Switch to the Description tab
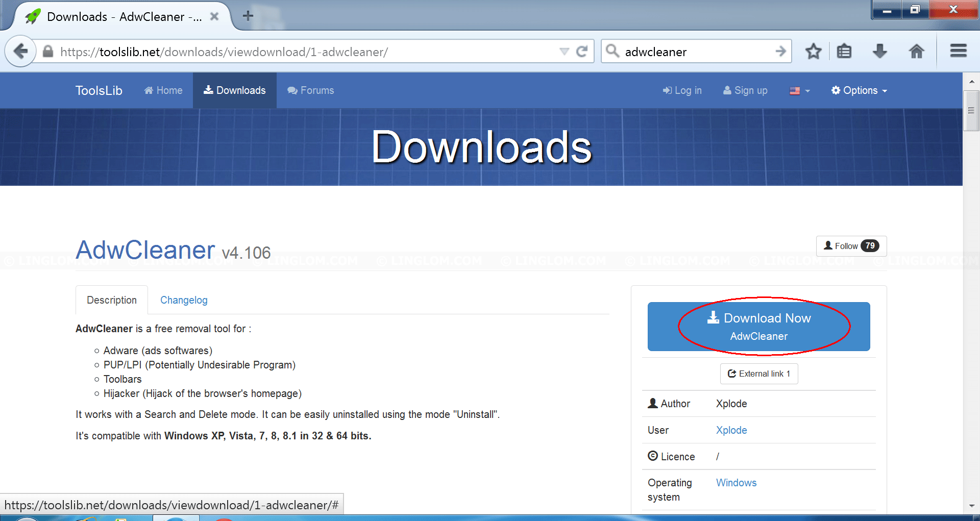Image resolution: width=980 pixels, height=521 pixels. (112, 300)
